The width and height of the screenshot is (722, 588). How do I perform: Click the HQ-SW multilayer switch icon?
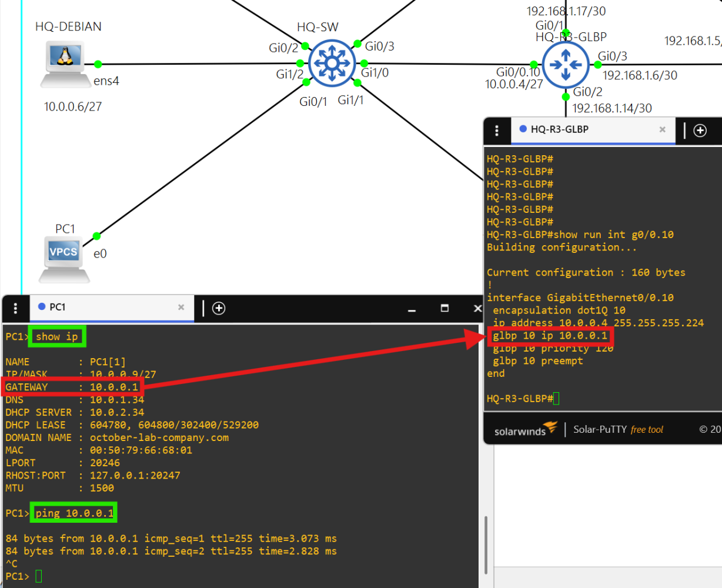coord(332,63)
